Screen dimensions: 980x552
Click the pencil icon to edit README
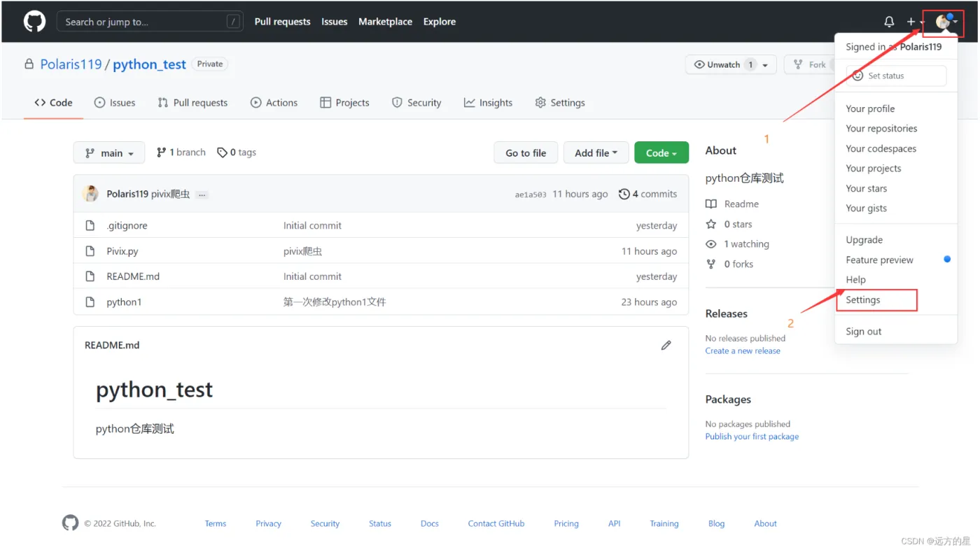[x=666, y=345]
